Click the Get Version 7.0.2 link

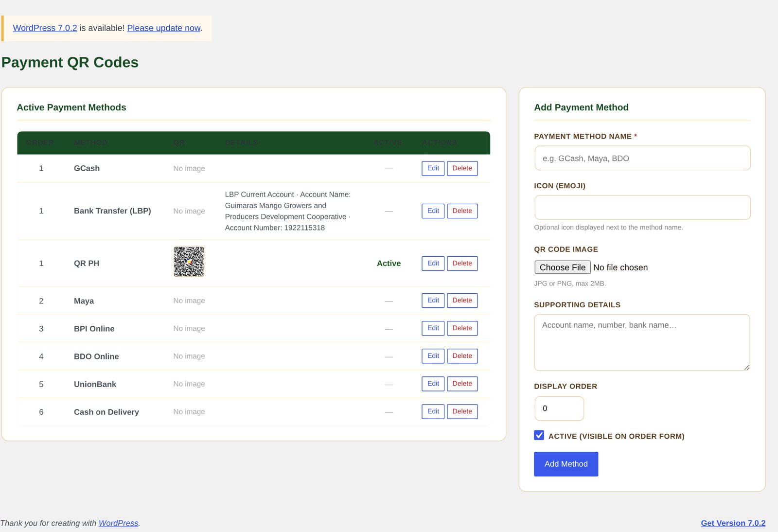(x=733, y=523)
